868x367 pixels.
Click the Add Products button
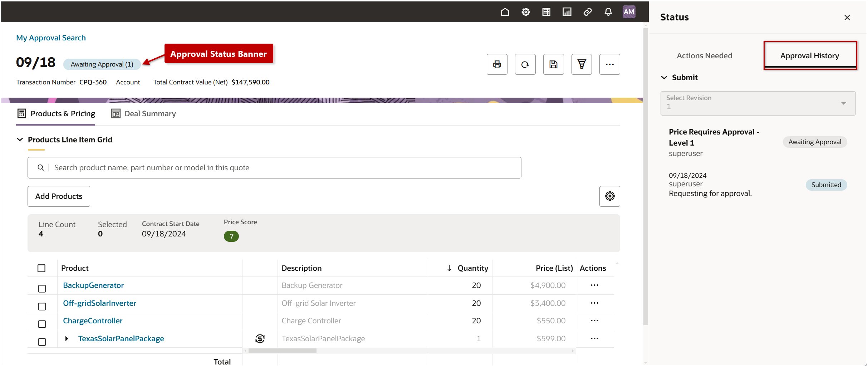coord(59,196)
